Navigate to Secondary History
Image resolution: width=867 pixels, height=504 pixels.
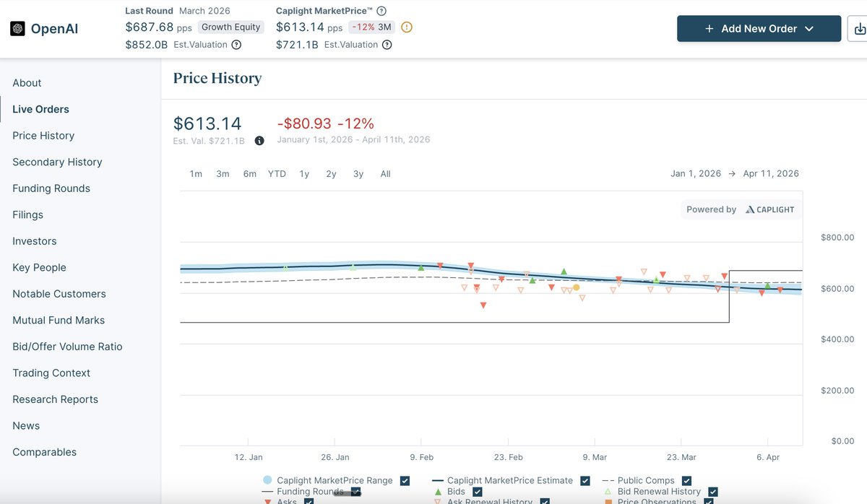point(57,162)
